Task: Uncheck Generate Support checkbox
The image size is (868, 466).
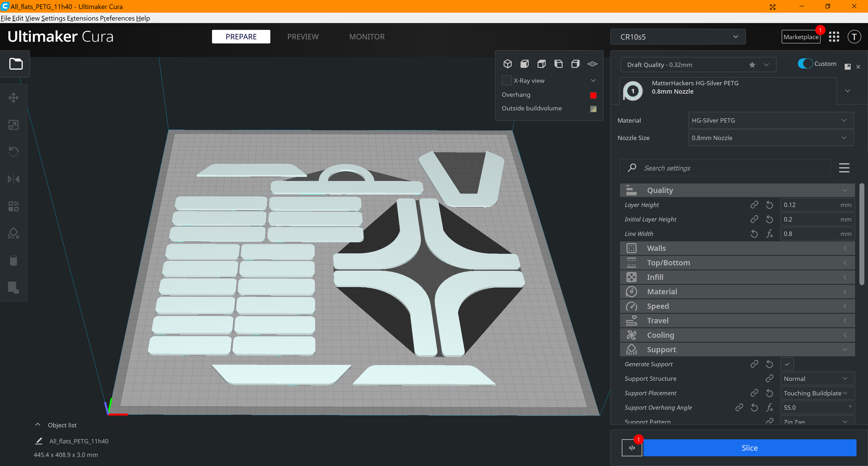Action: [787, 364]
